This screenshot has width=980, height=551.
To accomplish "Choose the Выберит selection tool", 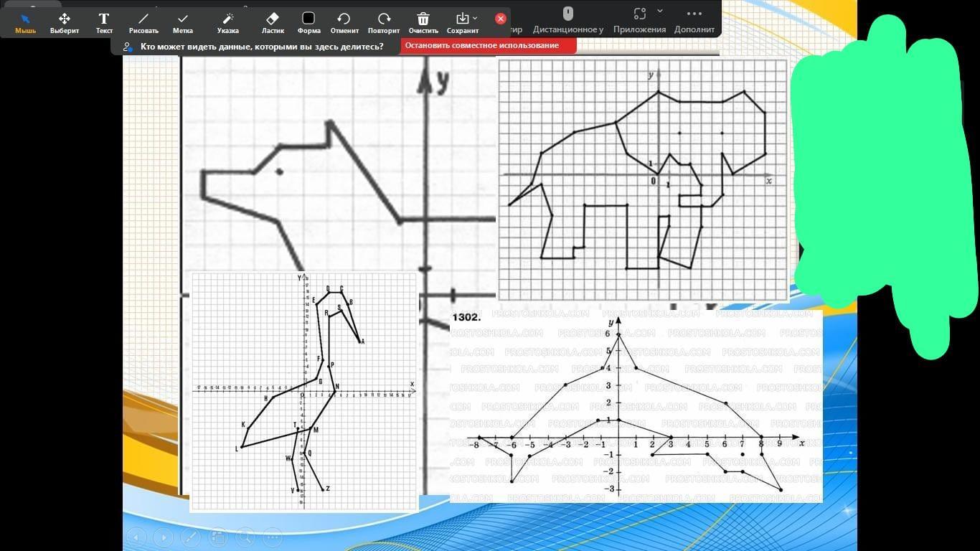I will pos(65,23).
